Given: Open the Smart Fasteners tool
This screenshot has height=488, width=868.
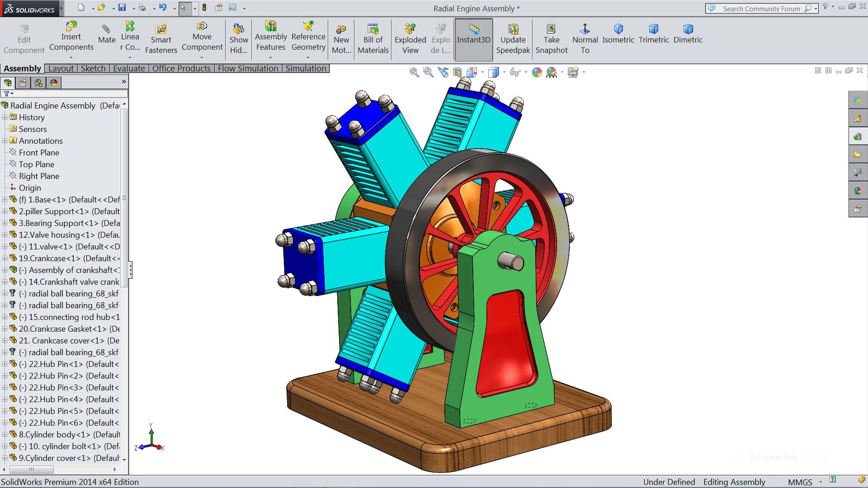Looking at the screenshot, I should click(x=161, y=38).
